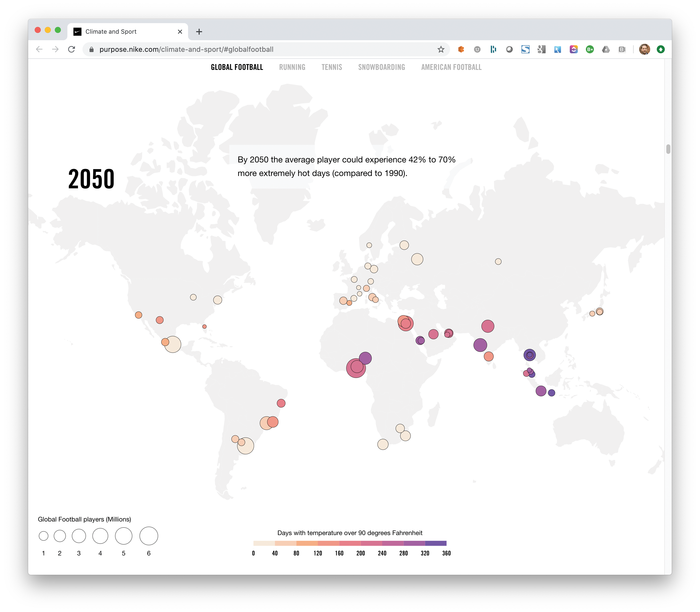This screenshot has width=700, height=612.
Task: Click the green B+ extension icon
Action: 590,50
